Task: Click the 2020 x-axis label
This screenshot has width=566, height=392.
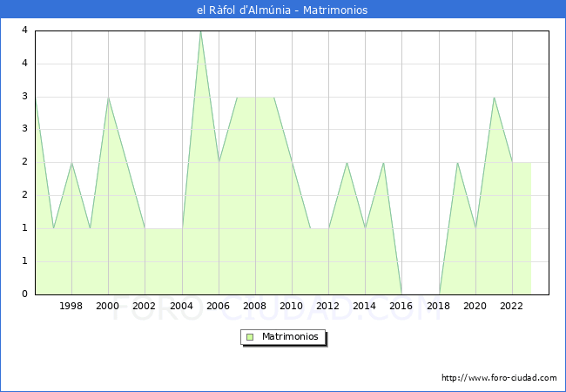Action: [475, 306]
